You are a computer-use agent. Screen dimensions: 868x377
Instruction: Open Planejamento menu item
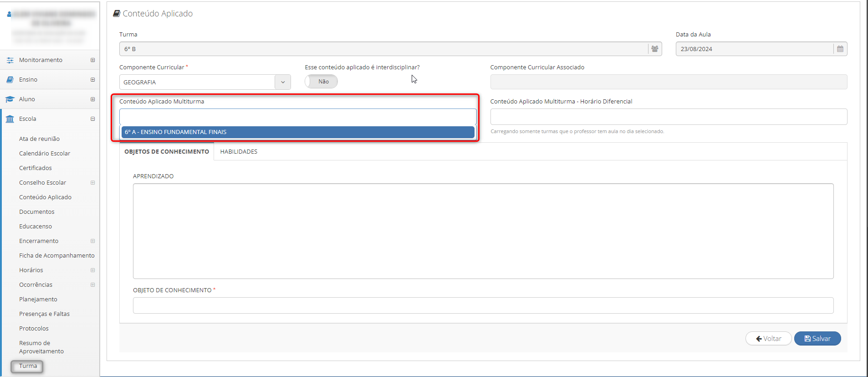coord(38,300)
